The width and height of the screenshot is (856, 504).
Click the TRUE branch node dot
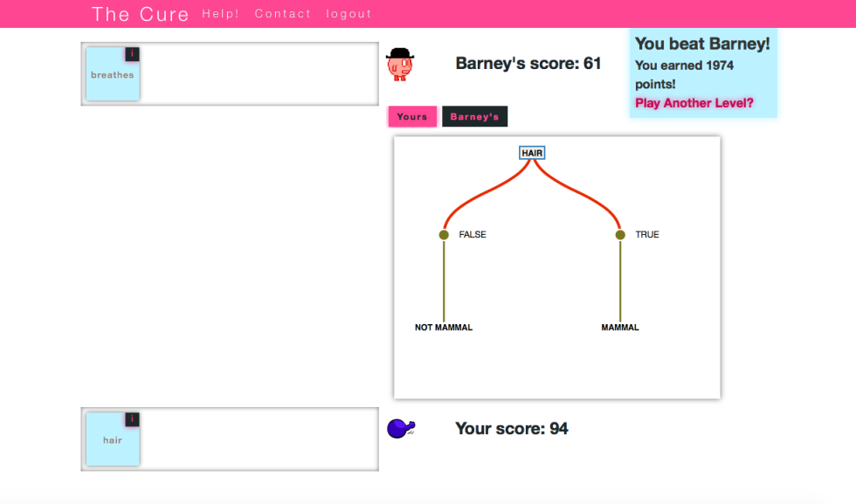pyautogui.click(x=620, y=235)
